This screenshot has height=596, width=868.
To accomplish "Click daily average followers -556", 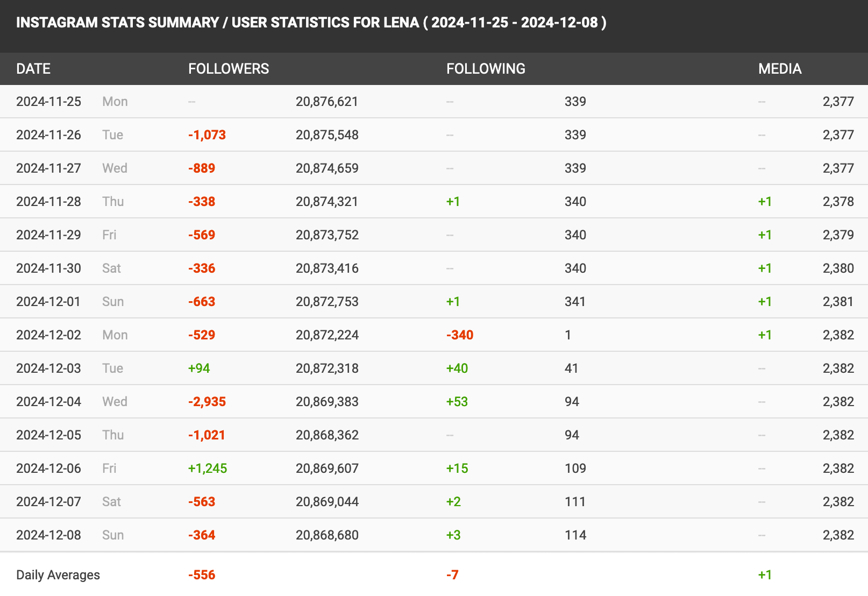I will click(202, 575).
